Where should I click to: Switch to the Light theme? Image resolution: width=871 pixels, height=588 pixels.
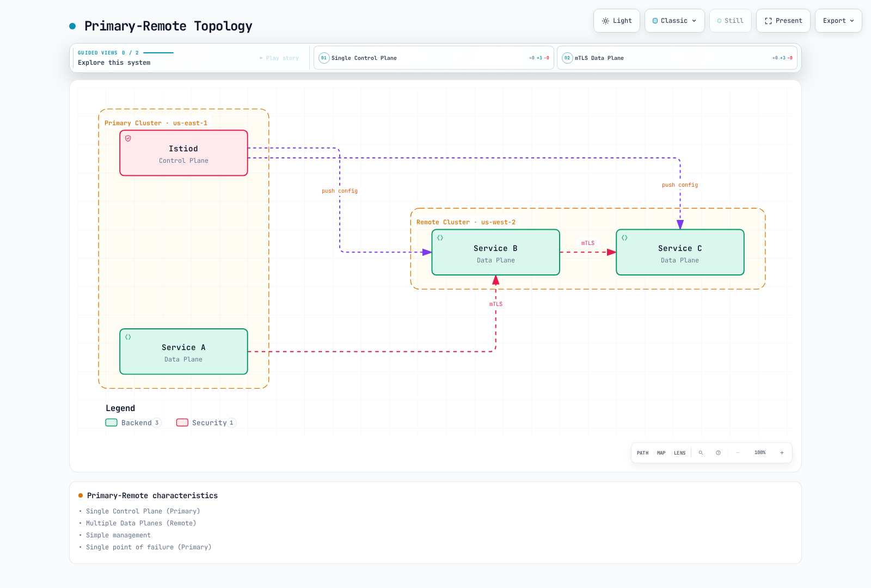[617, 21]
